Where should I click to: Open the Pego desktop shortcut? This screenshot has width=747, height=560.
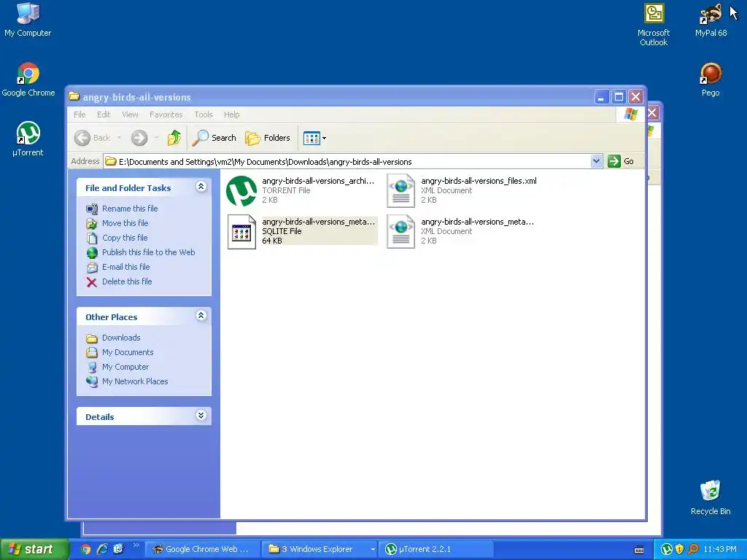[x=711, y=79]
